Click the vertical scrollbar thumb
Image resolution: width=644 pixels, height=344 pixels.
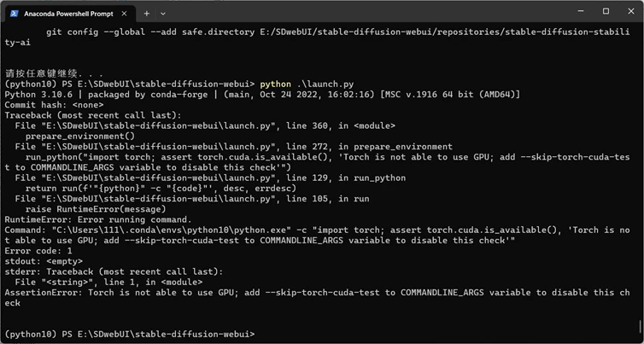click(640, 327)
